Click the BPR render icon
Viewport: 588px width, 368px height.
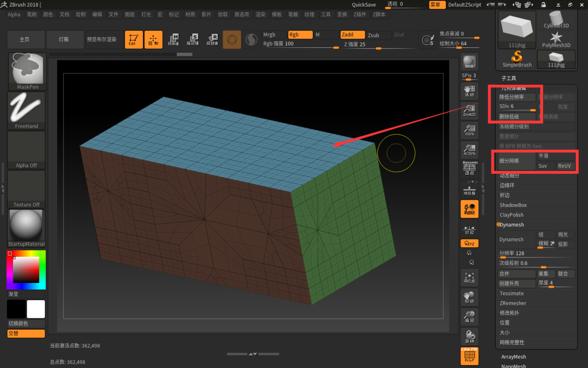pos(469,62)
